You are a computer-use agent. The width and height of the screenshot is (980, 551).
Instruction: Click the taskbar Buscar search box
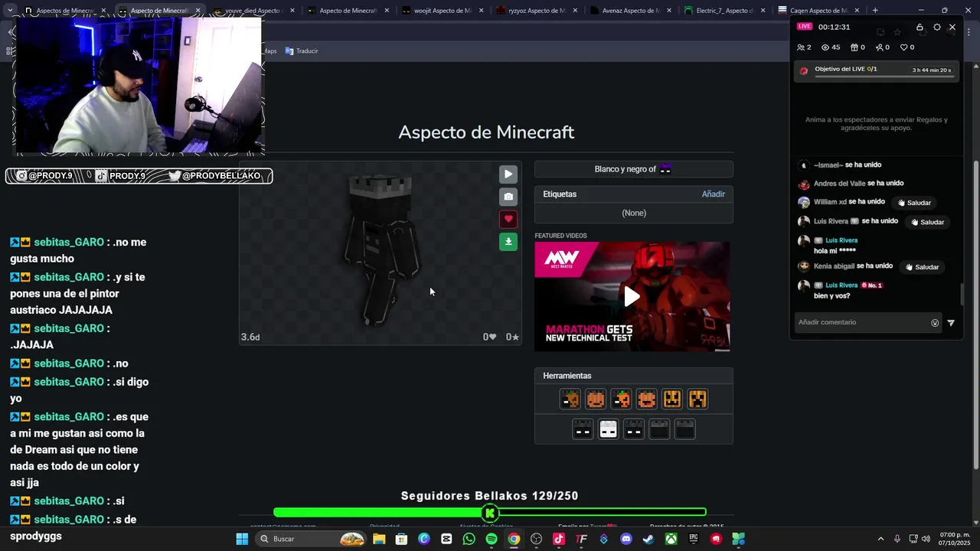point(312,539)
